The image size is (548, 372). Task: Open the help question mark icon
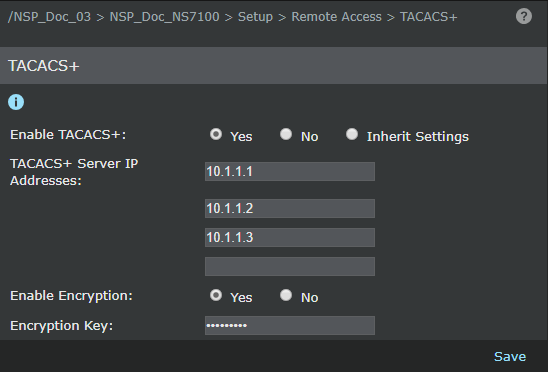[524, 16]
